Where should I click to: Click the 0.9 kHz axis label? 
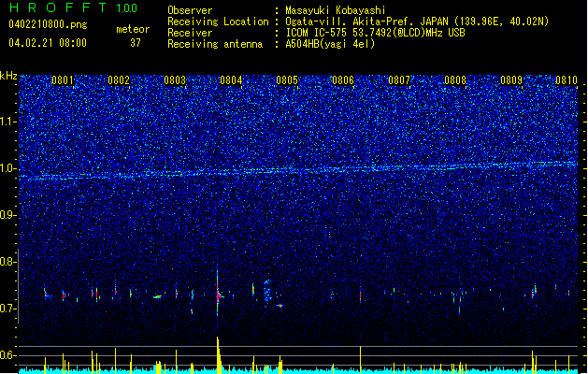[8, 215]
